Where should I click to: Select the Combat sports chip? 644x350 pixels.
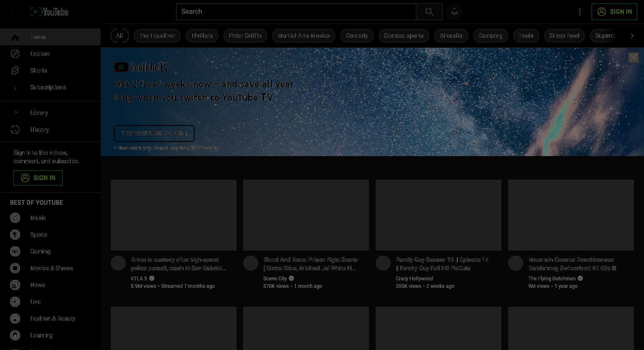404,36
